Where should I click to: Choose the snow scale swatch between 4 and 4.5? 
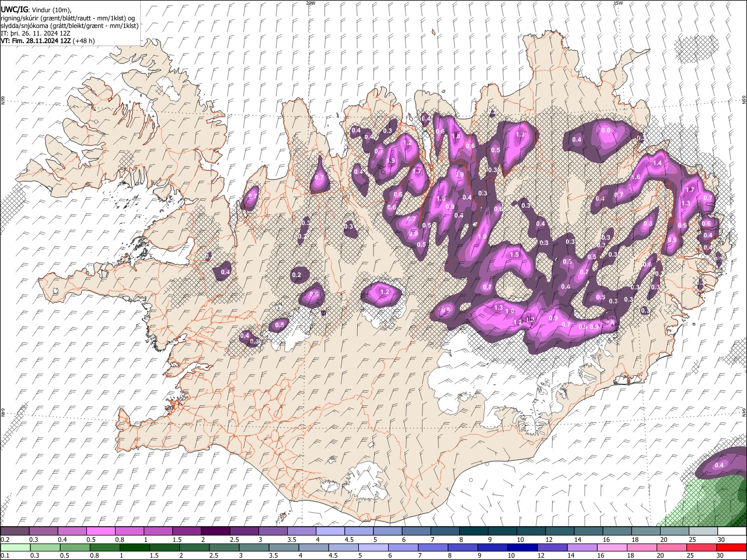(329, 531)
